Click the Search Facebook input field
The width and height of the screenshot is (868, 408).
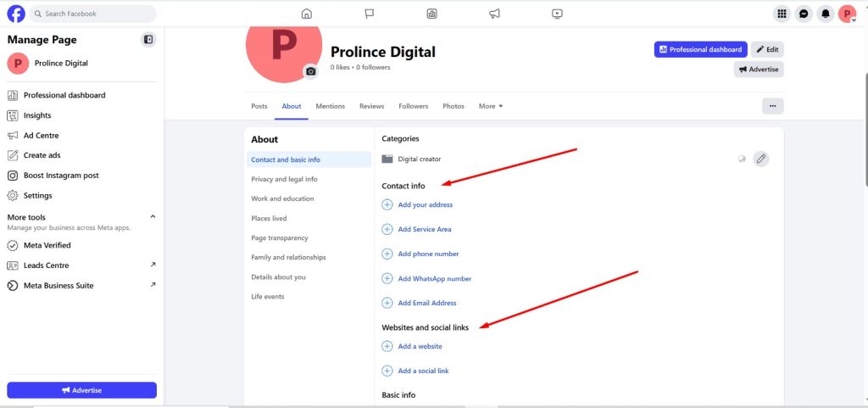point(93,14)
